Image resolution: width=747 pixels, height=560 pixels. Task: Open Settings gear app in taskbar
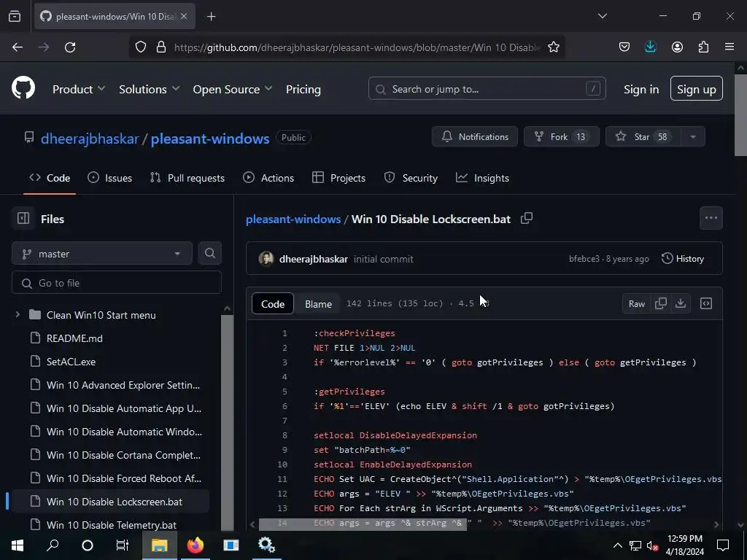(x=266, y=545)
